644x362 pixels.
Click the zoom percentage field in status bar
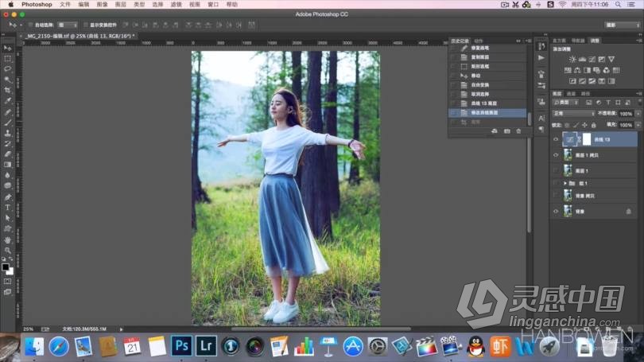(29, 329)
